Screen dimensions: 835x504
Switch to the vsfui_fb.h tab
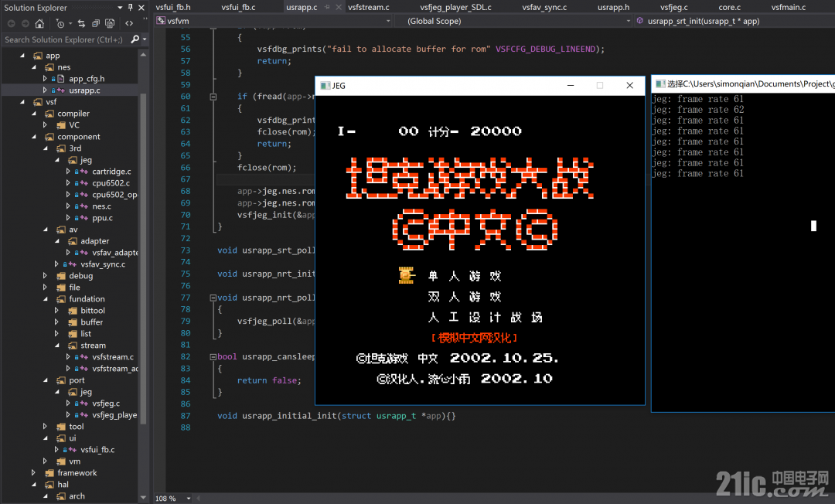click(x=173, y=7)
